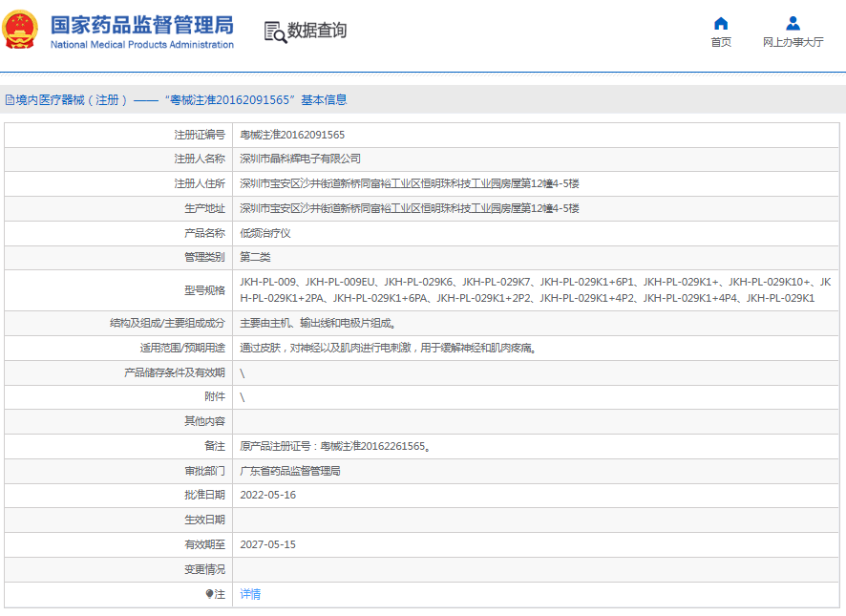This screenshot has width=846, height=616.
Task: Click the 附件 row label
Action: click(x=215, y=396)
